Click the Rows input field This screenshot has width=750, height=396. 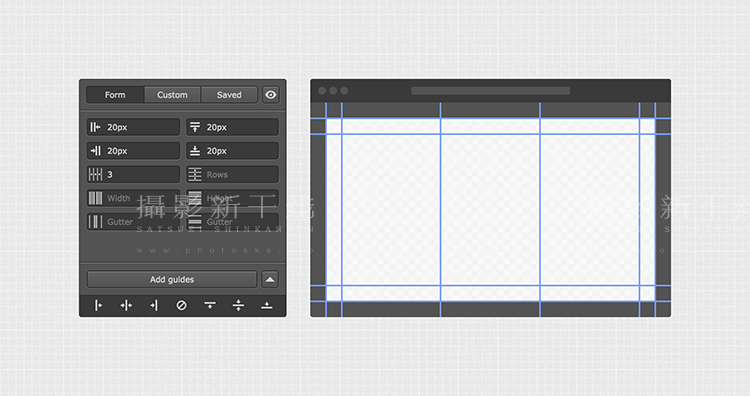tap(232, 175)
